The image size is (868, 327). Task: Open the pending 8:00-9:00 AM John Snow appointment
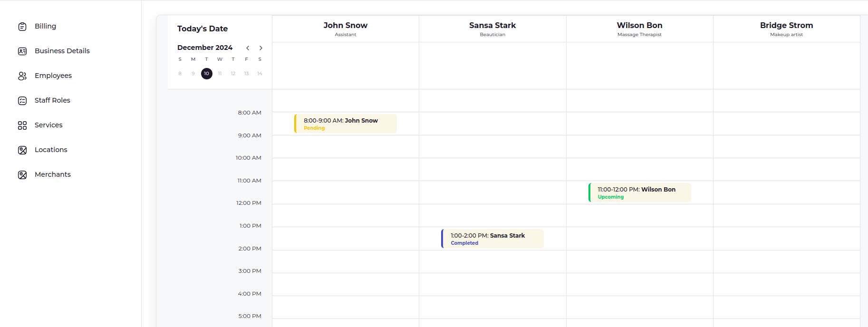(x=346, y=124)
